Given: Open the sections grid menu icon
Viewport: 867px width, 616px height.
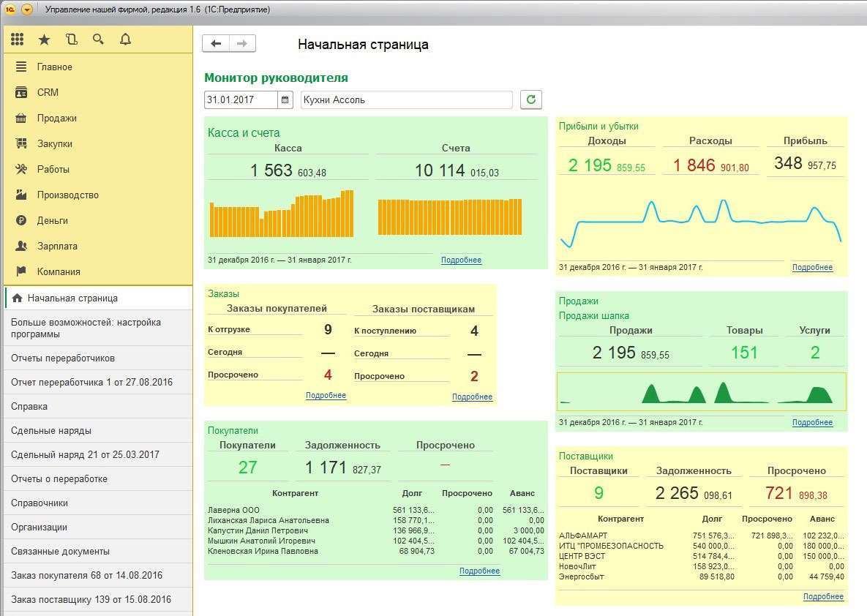Looking at the screenshot, I should (18, 40).
